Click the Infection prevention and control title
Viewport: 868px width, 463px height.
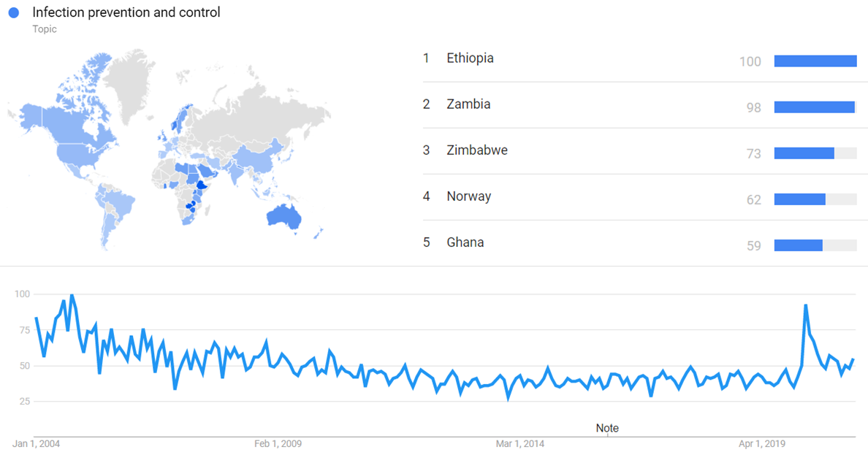[x=126, y=12]
